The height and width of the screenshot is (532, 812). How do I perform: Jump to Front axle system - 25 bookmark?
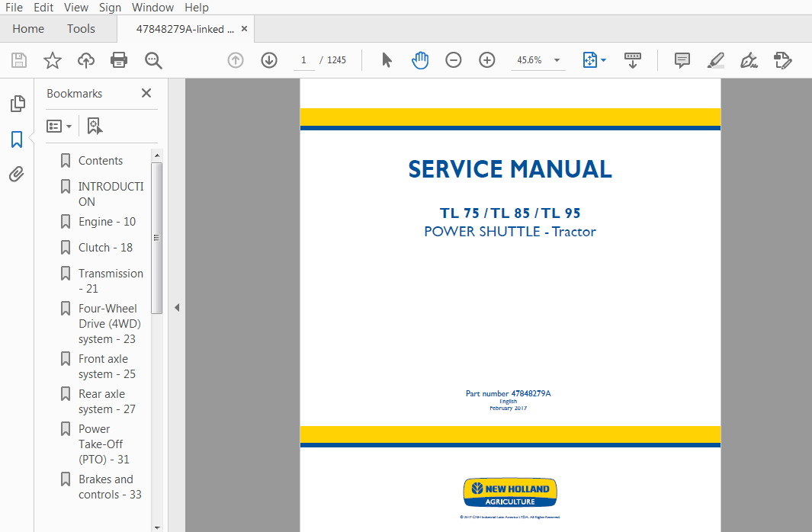(108, 367)
